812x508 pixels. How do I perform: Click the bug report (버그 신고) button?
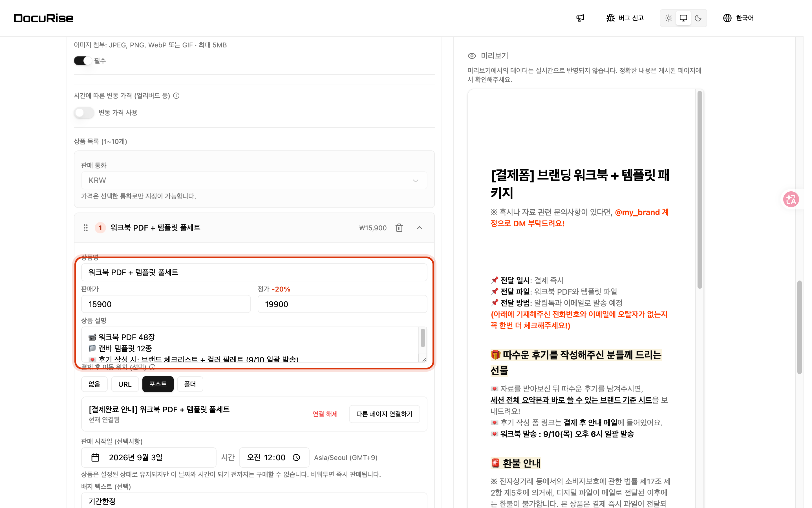point(625,18)
